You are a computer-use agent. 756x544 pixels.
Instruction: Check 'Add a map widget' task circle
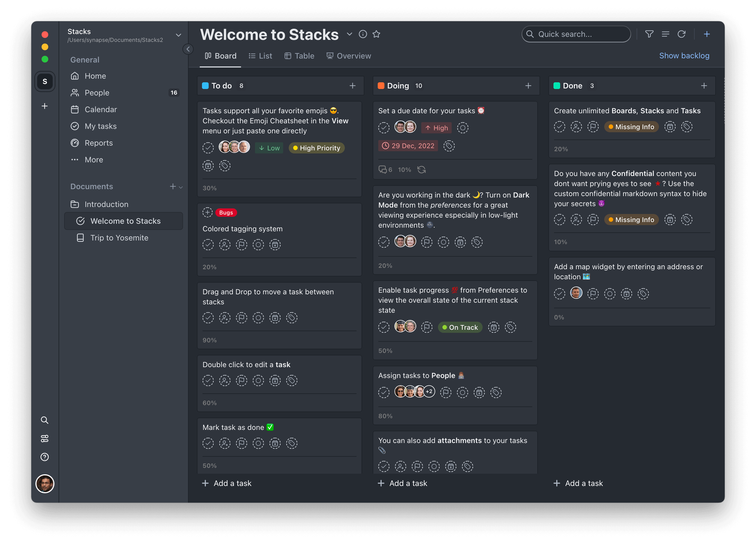pyautogui.click(x=559, y=294)
